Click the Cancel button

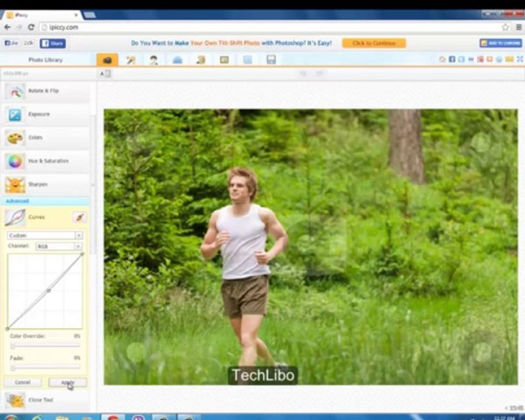[x=22, y=383]
